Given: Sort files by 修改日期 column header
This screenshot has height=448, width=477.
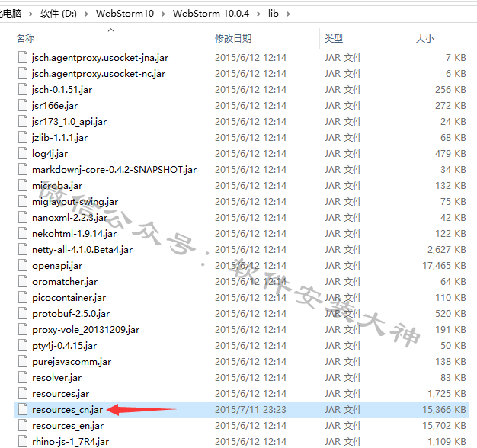Looking at the screenshot, I should (x=233, y=39).
